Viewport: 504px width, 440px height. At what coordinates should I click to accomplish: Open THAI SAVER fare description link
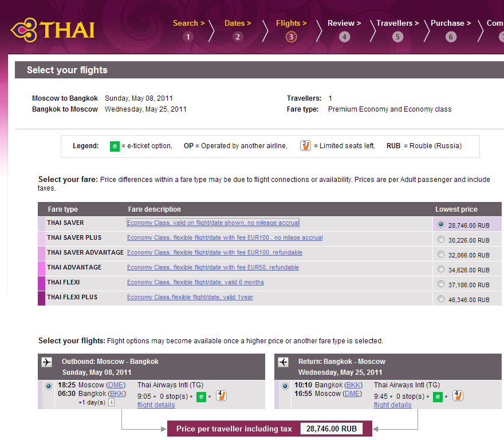(x=213, y=223)
